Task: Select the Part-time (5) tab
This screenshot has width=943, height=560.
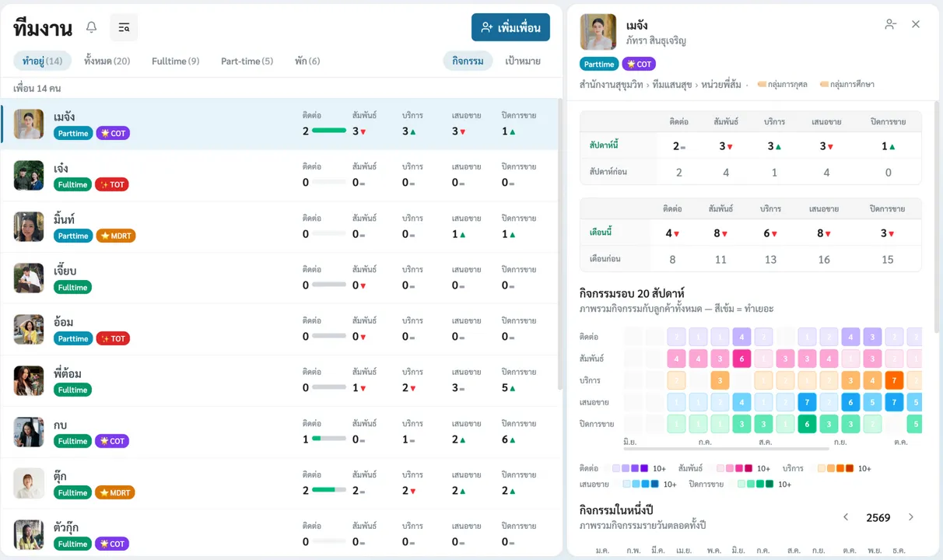Action: [x=247, y=61]
